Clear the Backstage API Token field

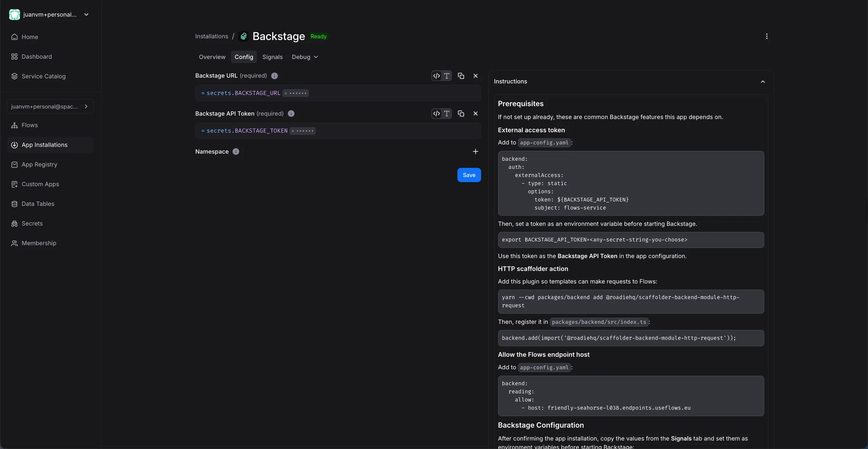475,114
